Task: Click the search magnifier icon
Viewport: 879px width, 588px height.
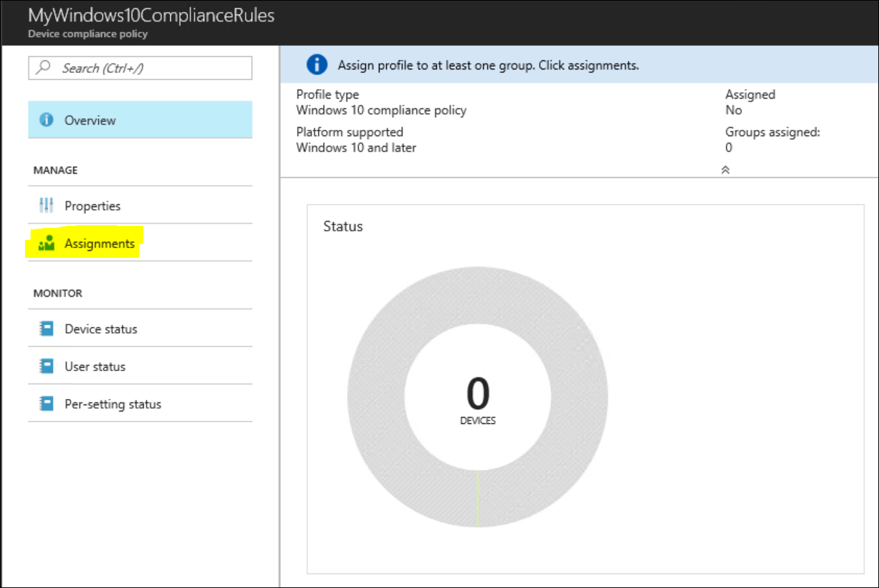Action: click(43, 67)
